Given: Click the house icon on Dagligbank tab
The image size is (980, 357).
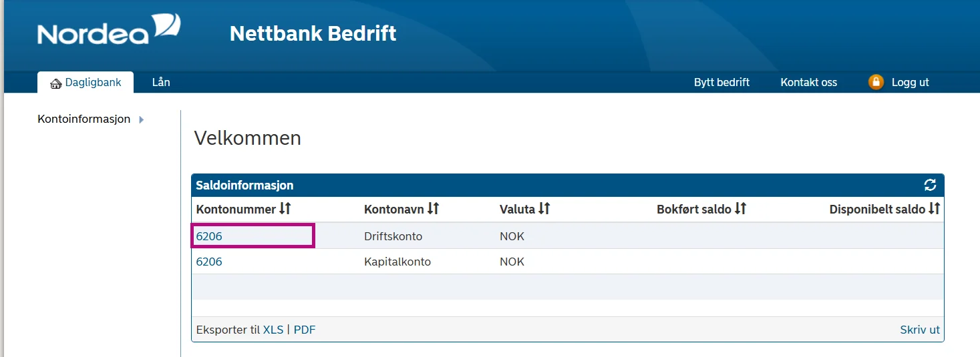Looking at the screenshot, I should [x=56, y=83].
